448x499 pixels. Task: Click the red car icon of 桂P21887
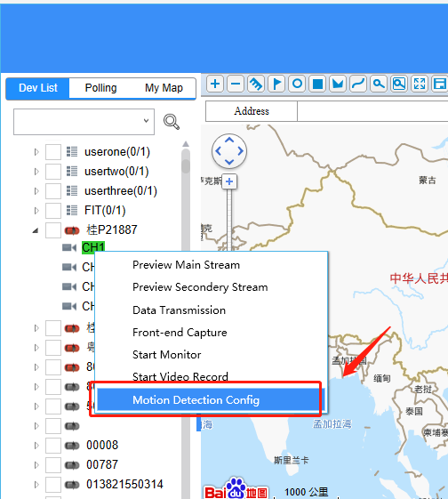pos(72,230)
